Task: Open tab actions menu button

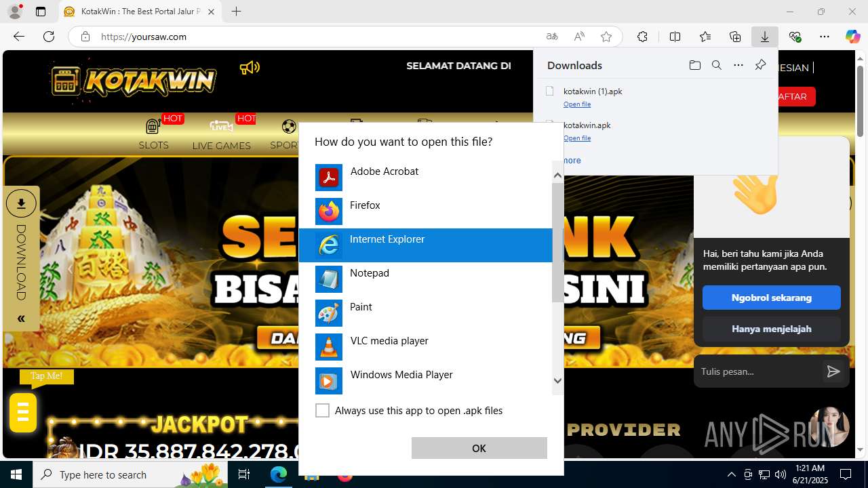Action: (41, 12)
